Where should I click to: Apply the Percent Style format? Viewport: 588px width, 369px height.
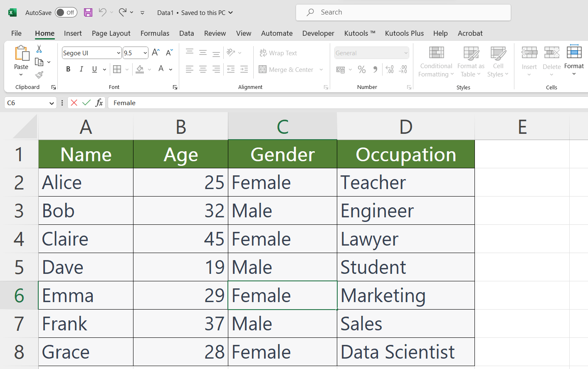362,69
